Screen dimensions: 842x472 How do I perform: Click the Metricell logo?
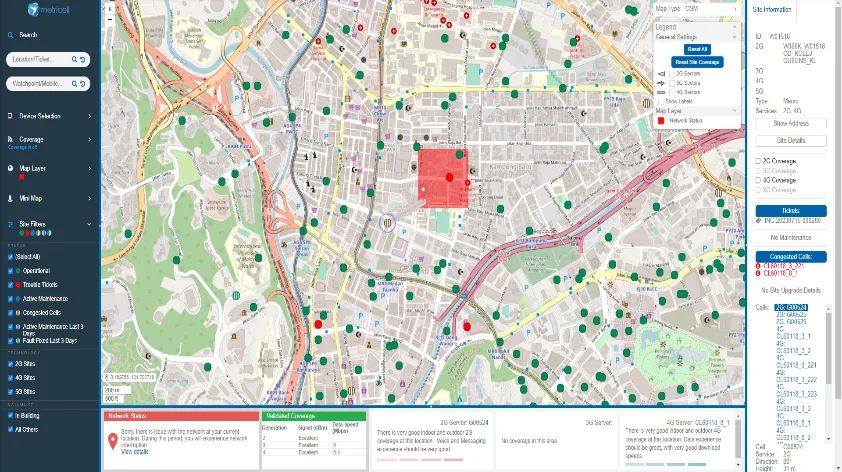pos(48,10)
